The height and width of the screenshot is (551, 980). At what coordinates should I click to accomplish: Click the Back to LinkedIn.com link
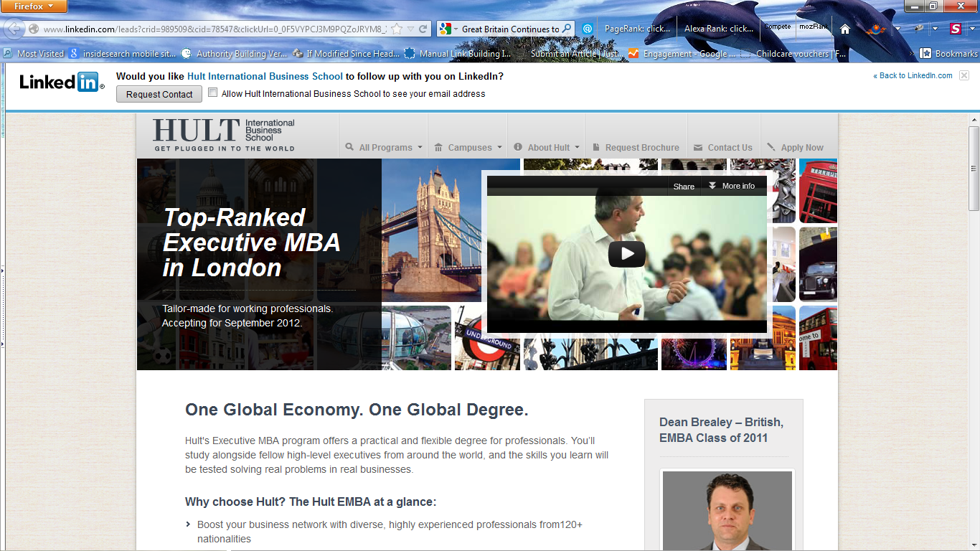(x=913, y=75)
